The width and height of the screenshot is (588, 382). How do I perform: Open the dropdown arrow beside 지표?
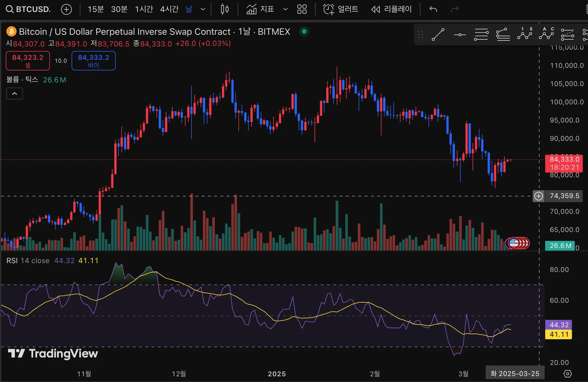[x=285, y=9]
